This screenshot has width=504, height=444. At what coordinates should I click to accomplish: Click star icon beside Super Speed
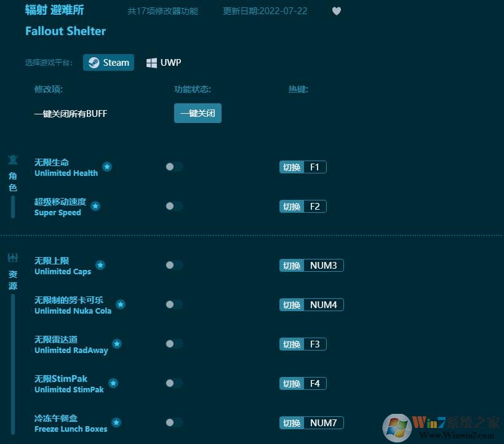point(95,206)
